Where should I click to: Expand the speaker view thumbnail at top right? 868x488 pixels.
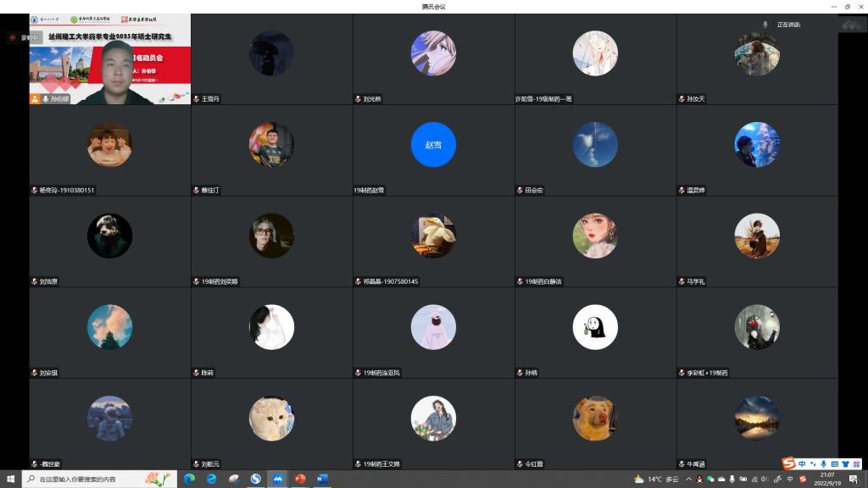(850, 25)
